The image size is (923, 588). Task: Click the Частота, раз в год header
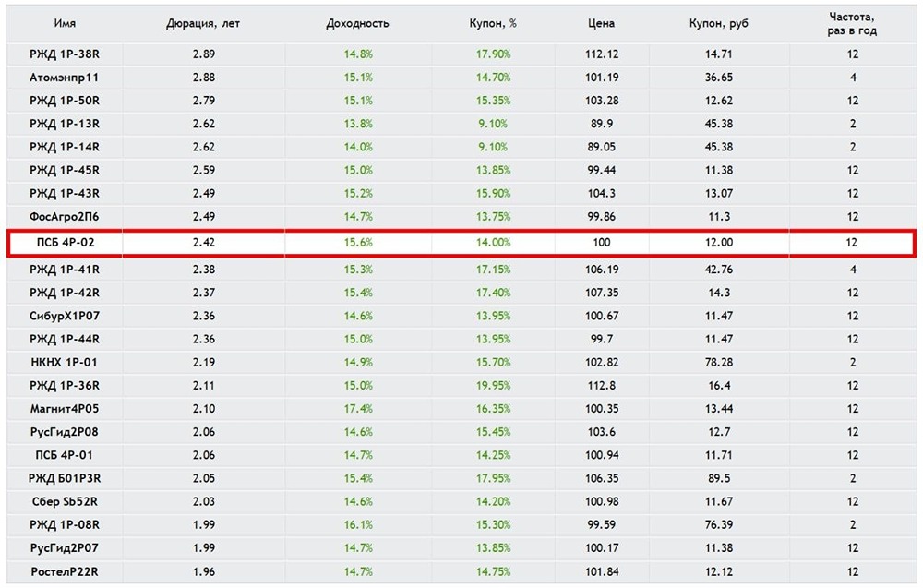852,23
